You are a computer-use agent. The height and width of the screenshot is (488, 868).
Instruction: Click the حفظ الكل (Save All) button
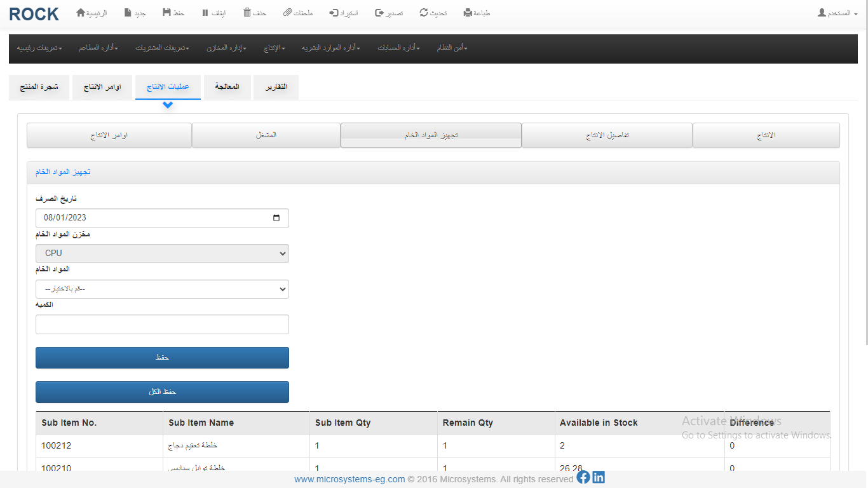pyautogui.click(x=162, y=392)
